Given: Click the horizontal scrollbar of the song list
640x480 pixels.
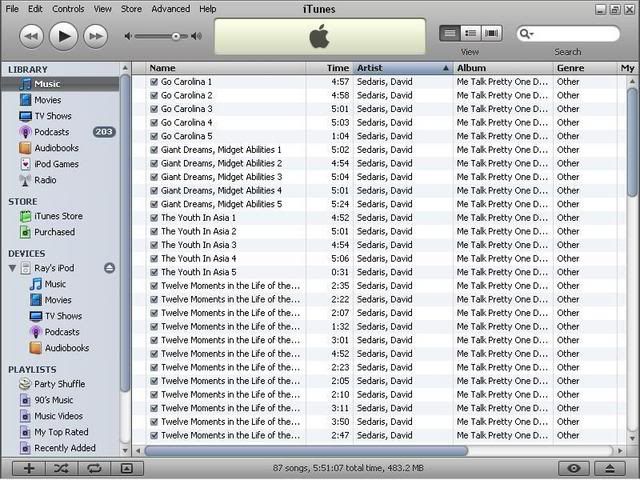Looking at the screenshot, I should [306, 451].
